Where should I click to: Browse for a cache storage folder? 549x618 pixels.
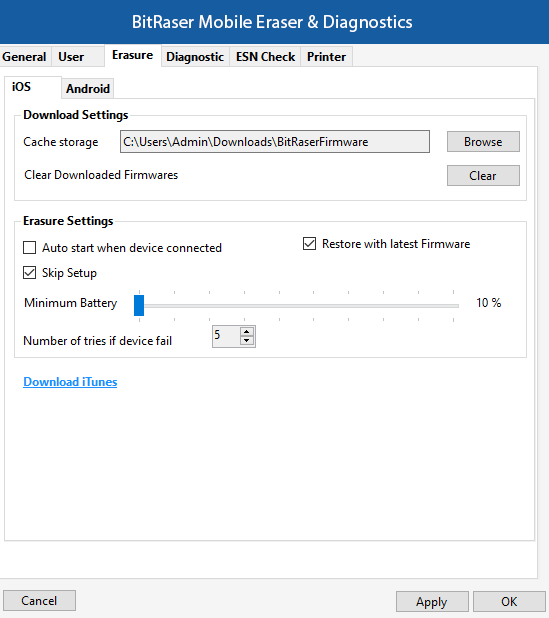tap(483, 141)
